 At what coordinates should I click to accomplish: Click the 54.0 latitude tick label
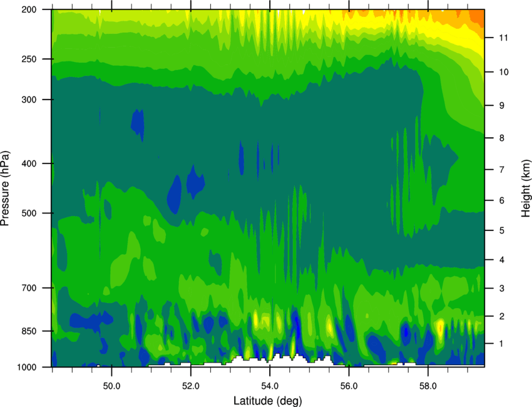[270, 386]
